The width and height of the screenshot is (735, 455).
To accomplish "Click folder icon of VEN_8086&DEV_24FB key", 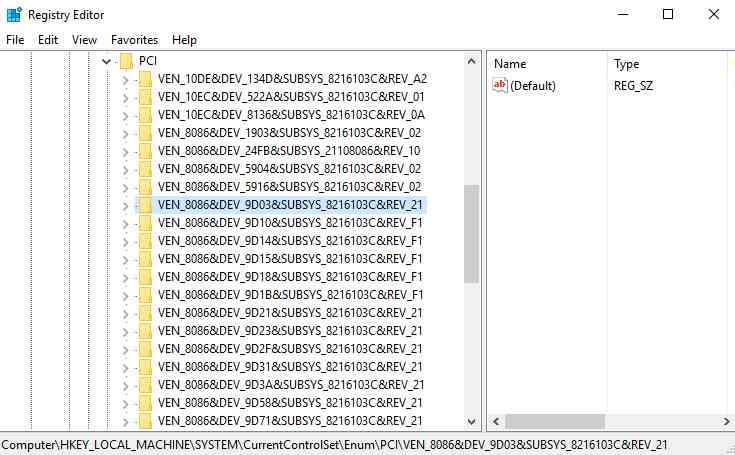I will [145, 151].
